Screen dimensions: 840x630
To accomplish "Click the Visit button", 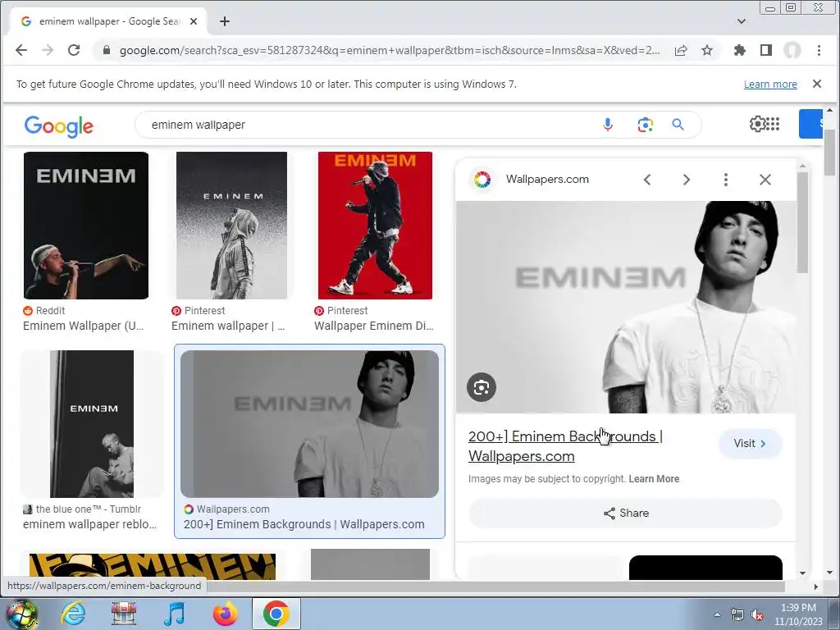I will click(750, 444).
